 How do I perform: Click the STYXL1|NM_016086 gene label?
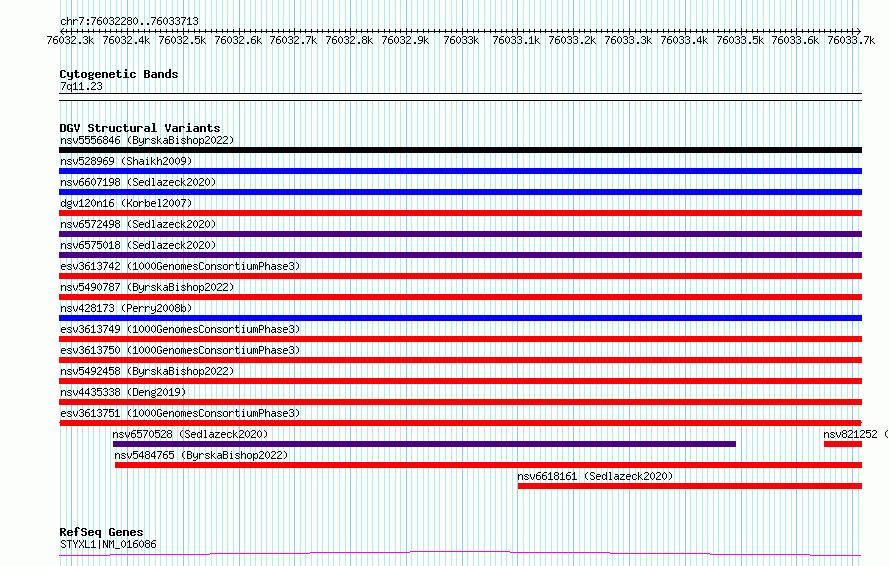(x=108, y=544)
